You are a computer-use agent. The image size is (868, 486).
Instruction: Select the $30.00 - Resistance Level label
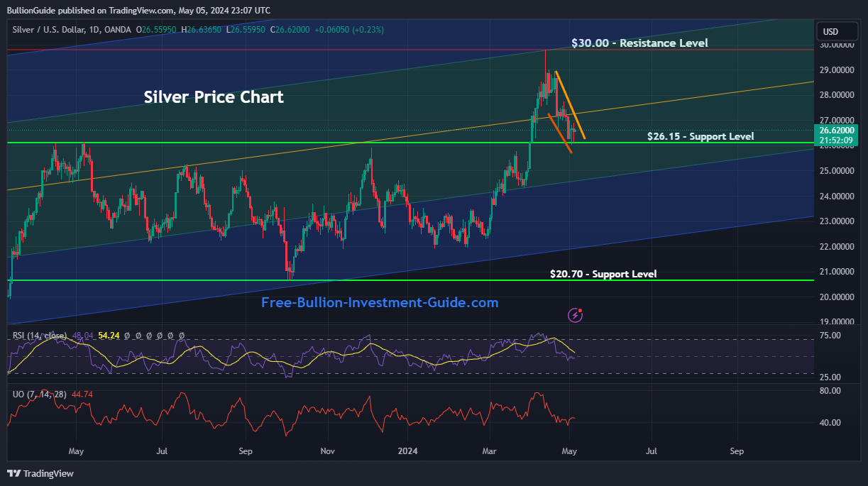click(639, 43)
